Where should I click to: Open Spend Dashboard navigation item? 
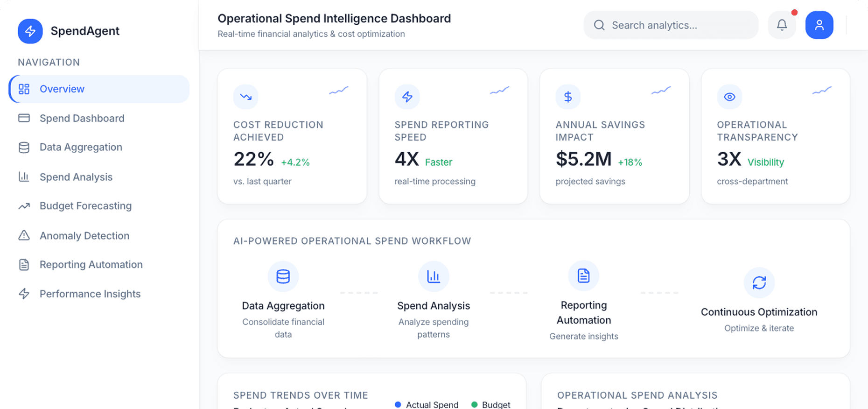pos(99,118)
